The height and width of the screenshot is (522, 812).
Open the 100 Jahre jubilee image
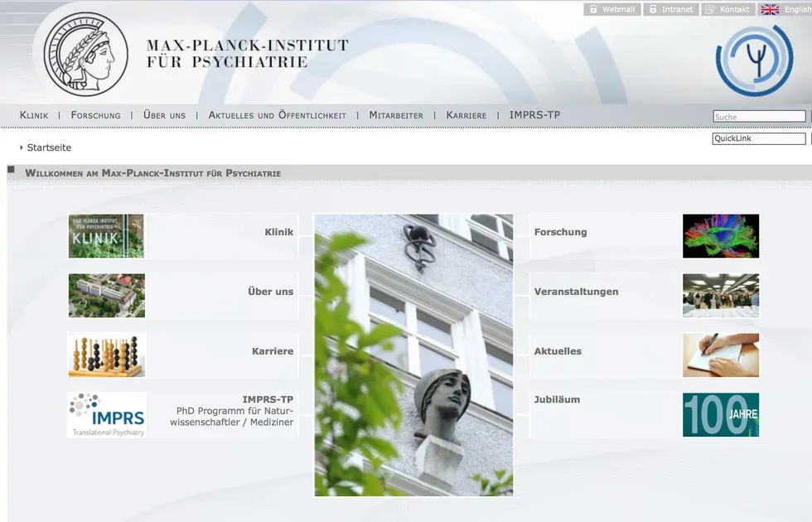720,414
